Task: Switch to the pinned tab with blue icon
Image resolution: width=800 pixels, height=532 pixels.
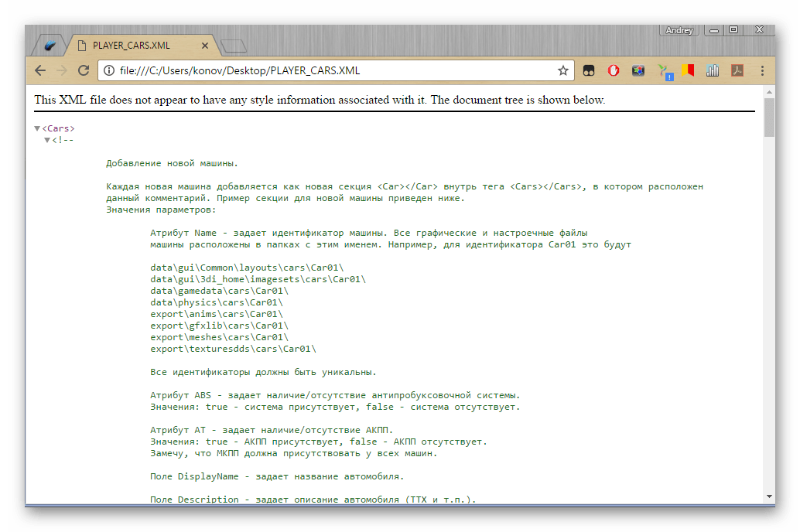Action: (50, 46)
